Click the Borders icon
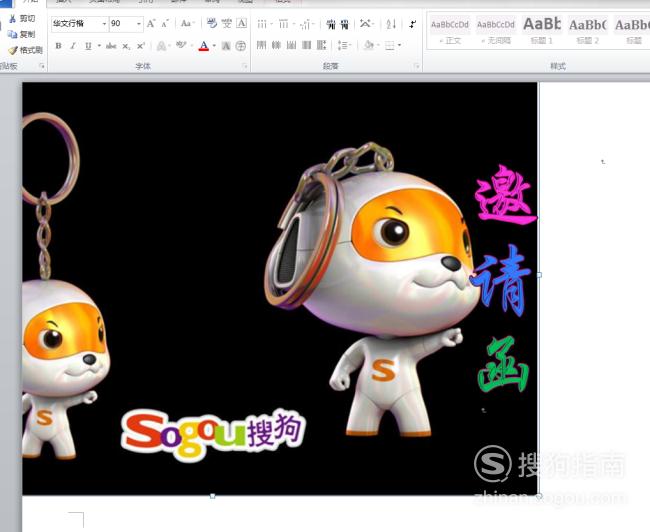650x532 pixels. point(390,45)
